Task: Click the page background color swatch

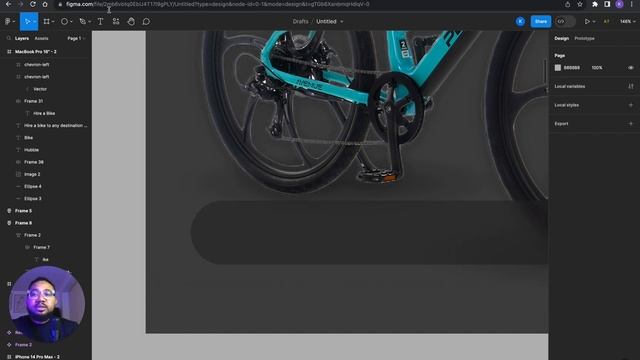Action: (x=558, y=68)
